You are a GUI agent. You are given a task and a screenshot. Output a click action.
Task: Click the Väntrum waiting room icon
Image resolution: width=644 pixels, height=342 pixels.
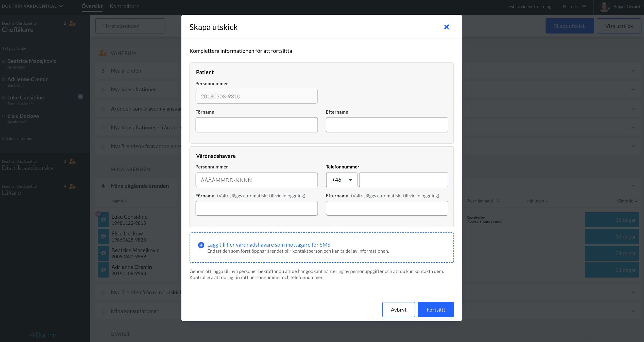click(x=103, y=53)
